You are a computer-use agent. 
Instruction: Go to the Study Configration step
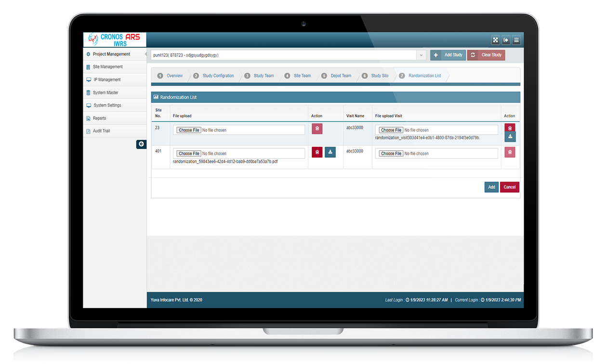tap(218, 76)
